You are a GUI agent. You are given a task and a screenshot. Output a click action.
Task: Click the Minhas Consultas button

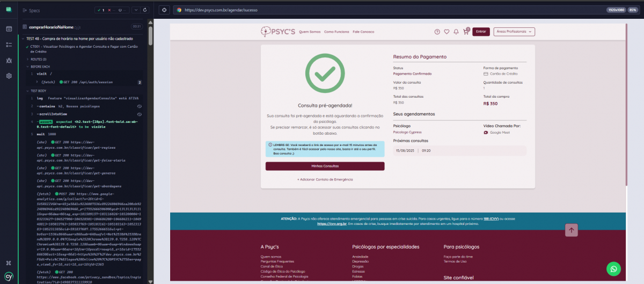pos(325,166)
